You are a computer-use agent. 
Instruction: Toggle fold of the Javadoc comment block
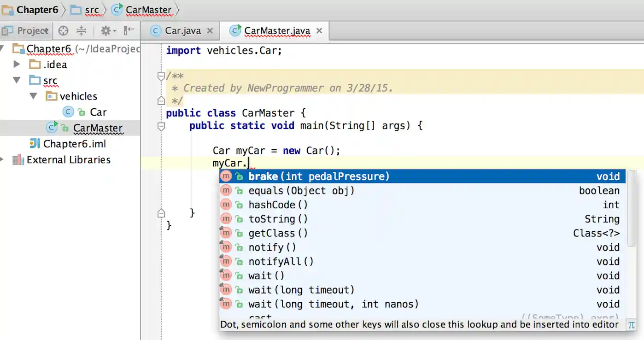(x=161, y=76)
